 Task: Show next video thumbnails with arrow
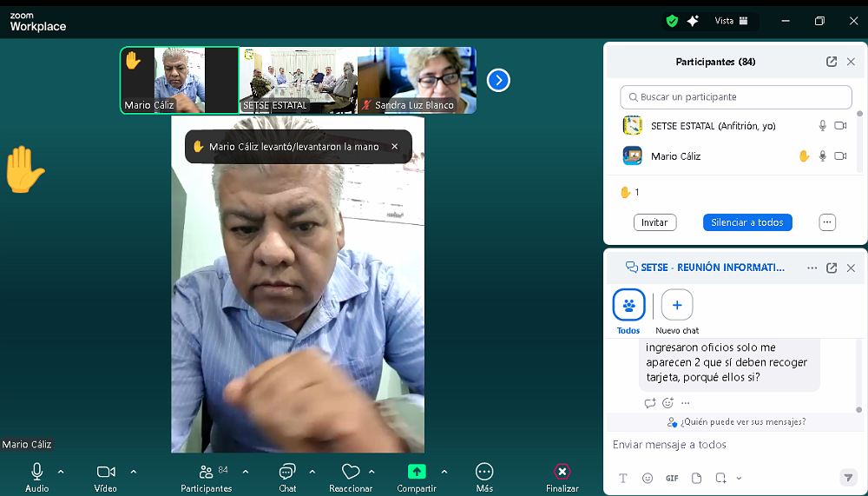click(498, 81)
